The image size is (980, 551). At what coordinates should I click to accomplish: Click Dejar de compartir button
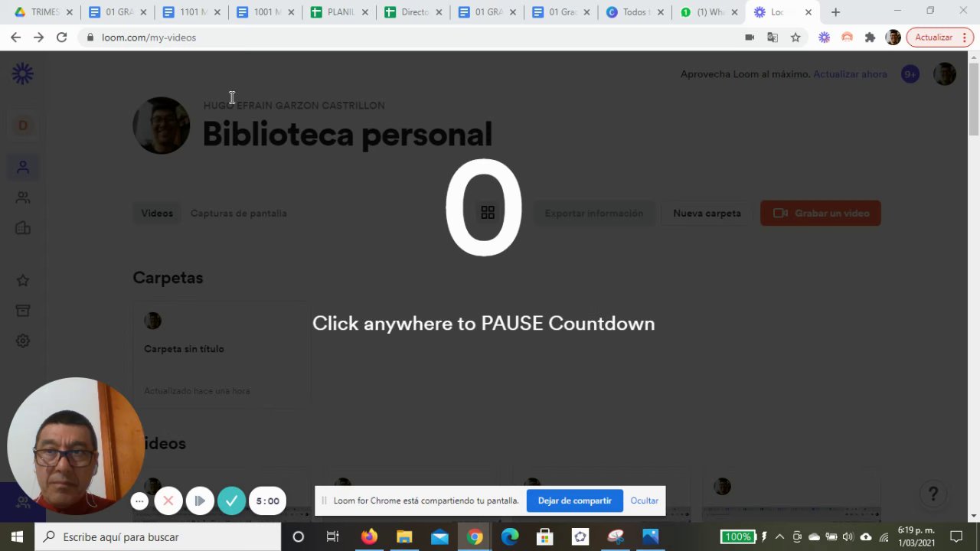[575, 500]
